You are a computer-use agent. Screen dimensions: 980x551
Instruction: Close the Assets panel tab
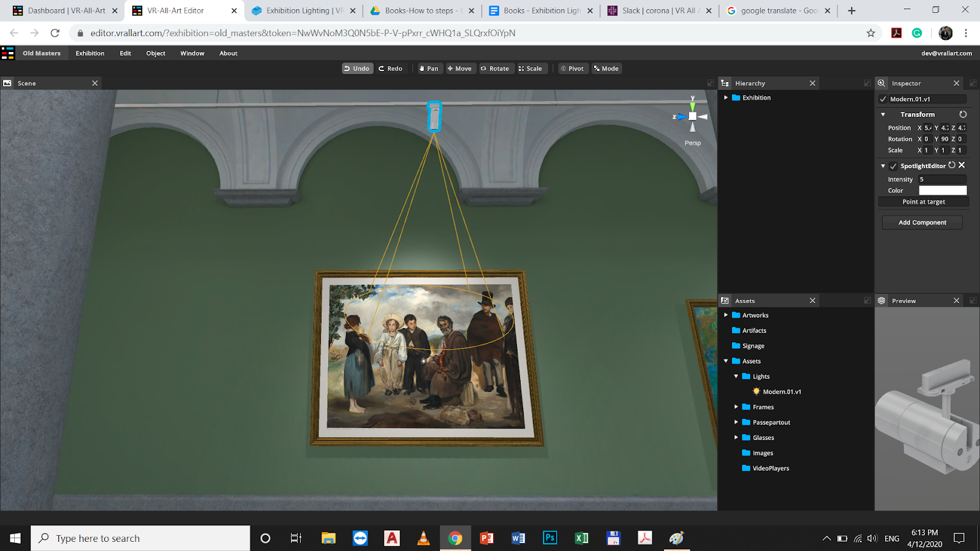(813, 301)
